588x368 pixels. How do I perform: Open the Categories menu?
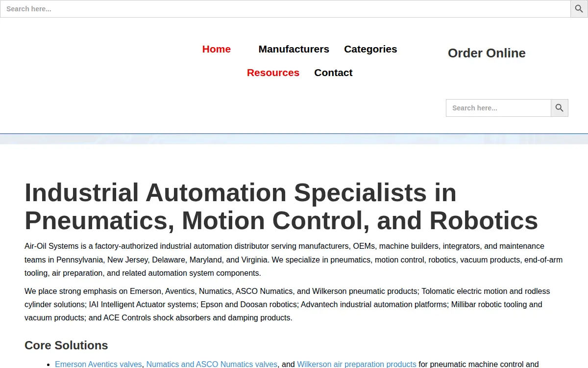tap(370, 49)
